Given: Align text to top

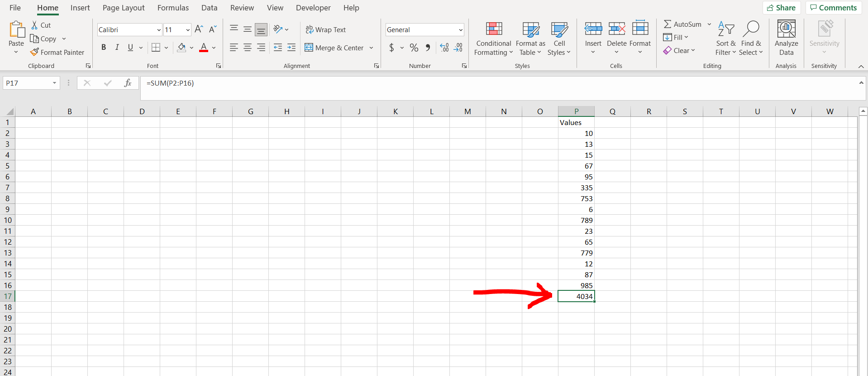Looking at the screenshot, I should (234, 29).
